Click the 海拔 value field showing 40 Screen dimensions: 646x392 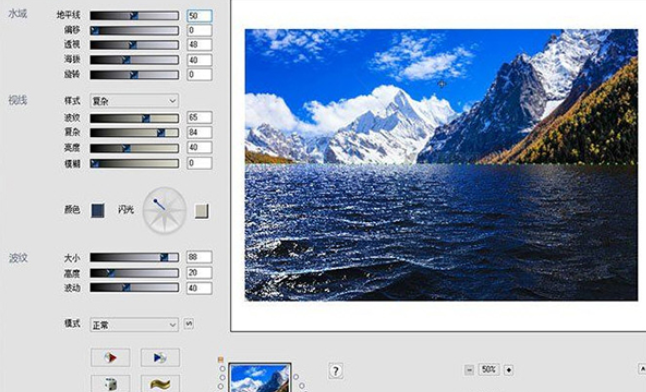pyautogui.click(x=199, y=60)
